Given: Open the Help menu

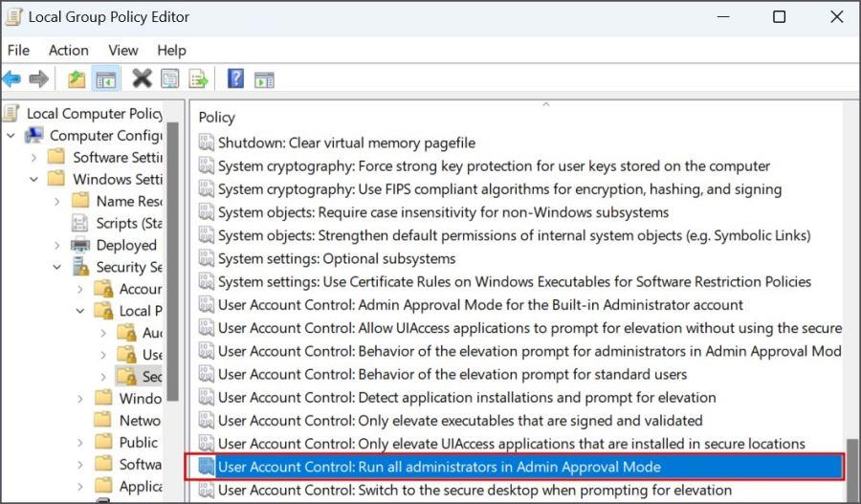Looking at the screenshot, I should click(x=171, y=50).
